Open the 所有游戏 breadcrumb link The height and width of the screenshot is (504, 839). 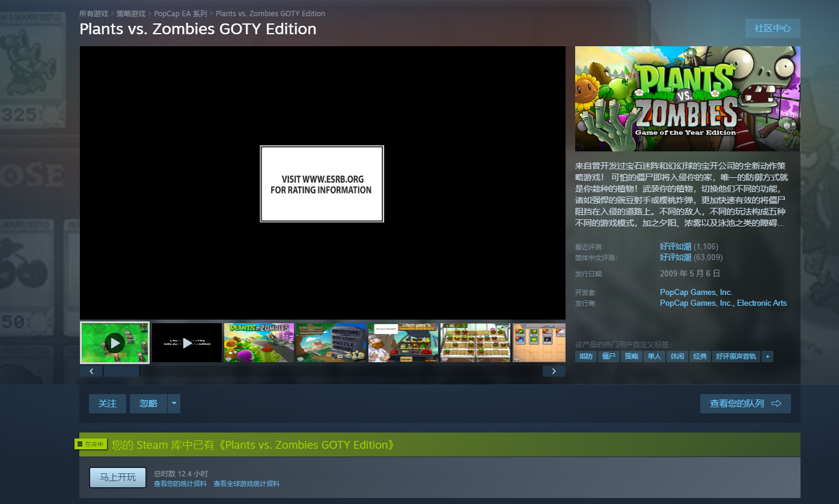tap(94, 13)
